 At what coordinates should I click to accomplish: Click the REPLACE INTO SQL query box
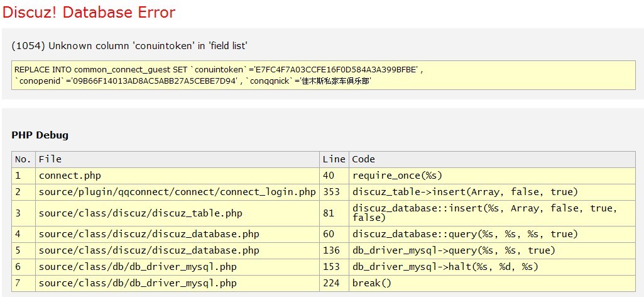click(x=323, y=75)
